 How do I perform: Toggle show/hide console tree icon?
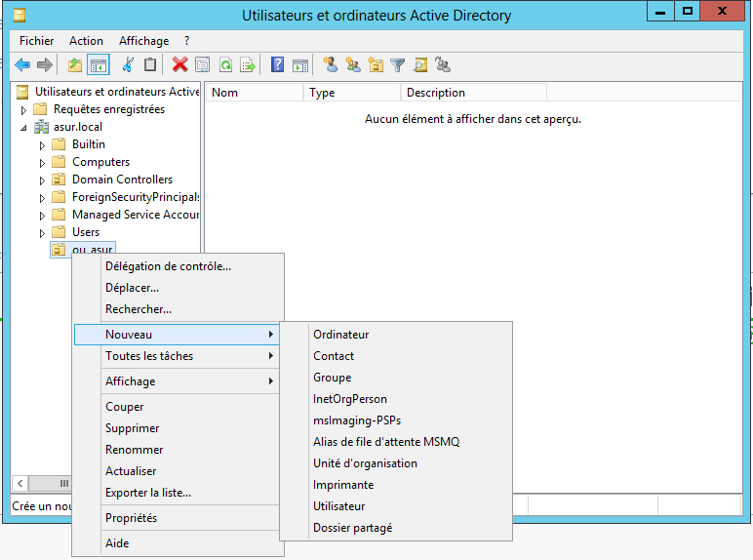click(99, 64)
